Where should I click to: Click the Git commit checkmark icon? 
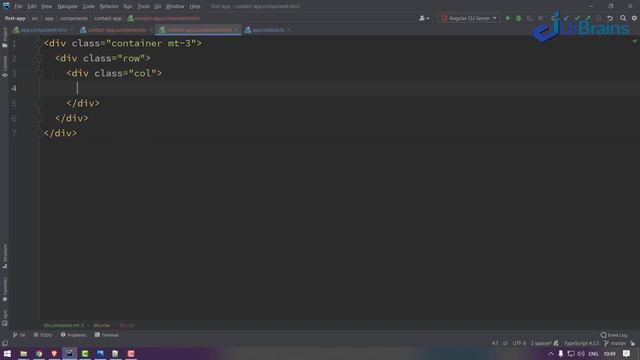[x=577, y=18]
